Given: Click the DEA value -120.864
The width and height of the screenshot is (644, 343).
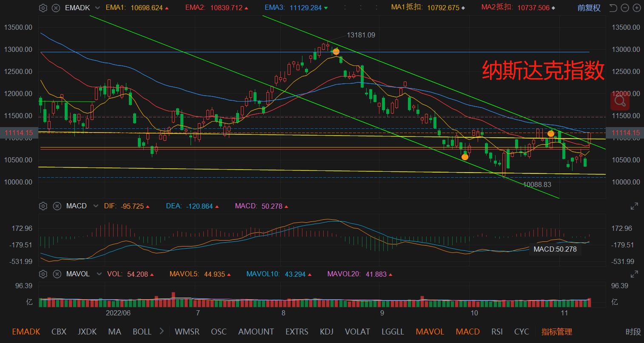Looking at the screenshot, I should pyautogui.click(x=199, y=206).
